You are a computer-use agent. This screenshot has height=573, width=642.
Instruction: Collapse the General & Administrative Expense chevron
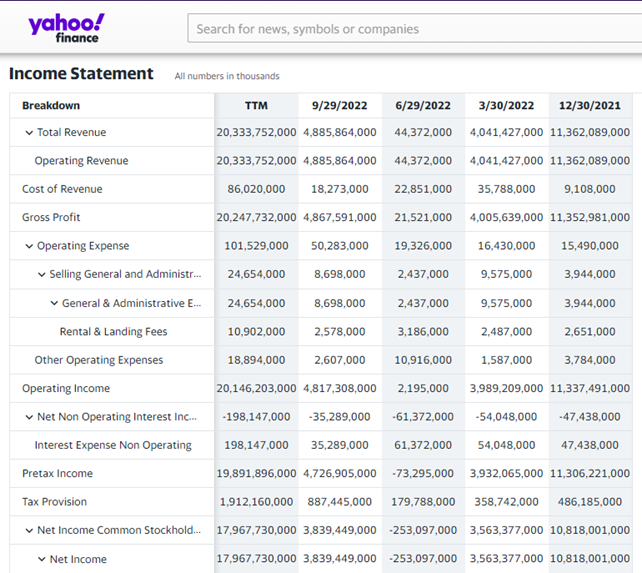54,303
